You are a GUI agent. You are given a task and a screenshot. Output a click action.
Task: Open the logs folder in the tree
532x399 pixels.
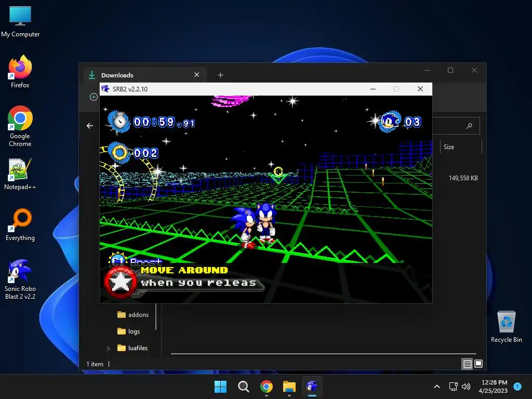(x=128, y=331)
